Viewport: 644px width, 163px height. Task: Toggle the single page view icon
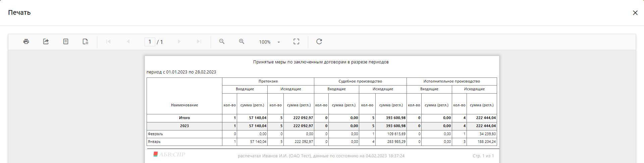tap(66, 42)
